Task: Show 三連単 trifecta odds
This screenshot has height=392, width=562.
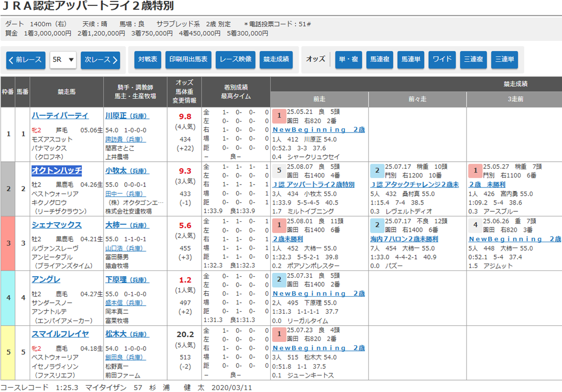Action: (x=504, y=60)
